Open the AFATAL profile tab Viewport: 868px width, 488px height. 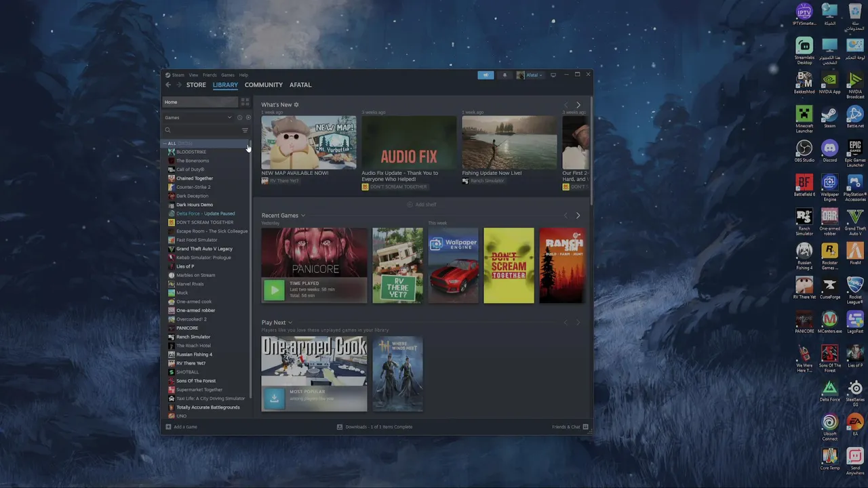coord(300,85)
